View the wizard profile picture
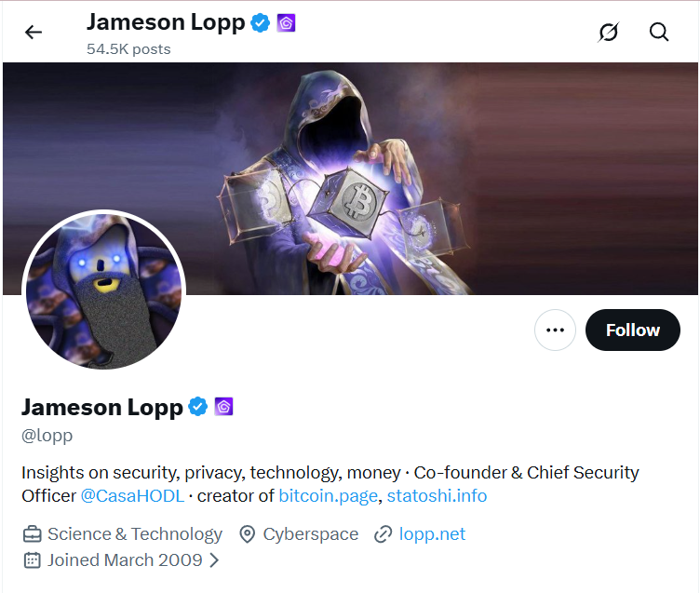 (x=103, y=291)
